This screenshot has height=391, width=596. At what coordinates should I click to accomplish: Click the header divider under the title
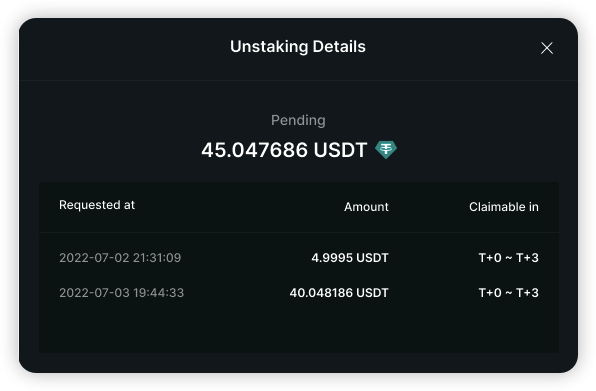298,80
